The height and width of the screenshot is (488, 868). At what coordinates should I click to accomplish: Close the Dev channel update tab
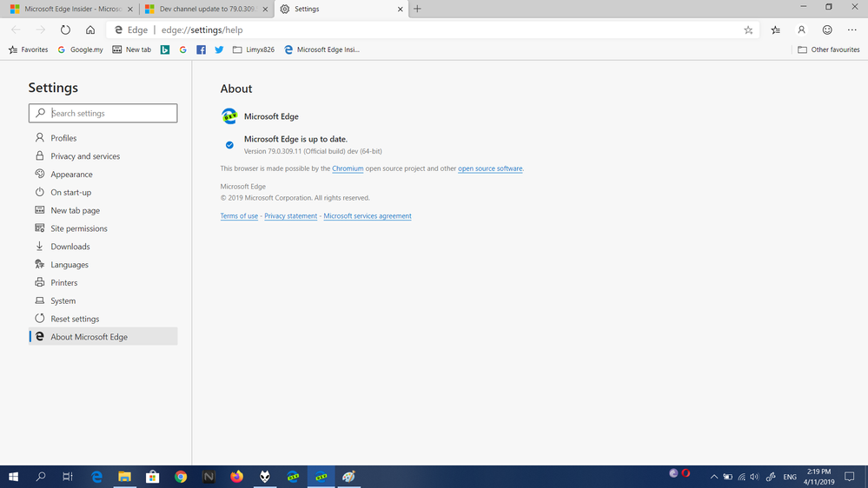point(265,9)
